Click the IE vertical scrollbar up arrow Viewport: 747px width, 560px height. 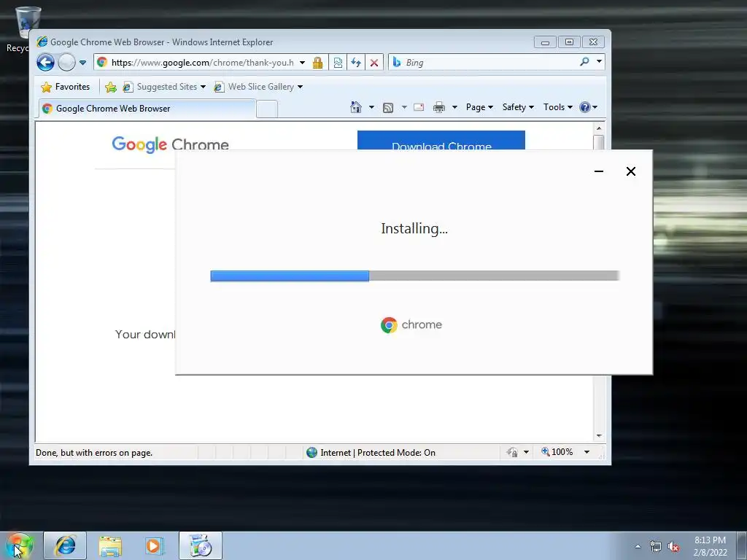tap(599, 128)
